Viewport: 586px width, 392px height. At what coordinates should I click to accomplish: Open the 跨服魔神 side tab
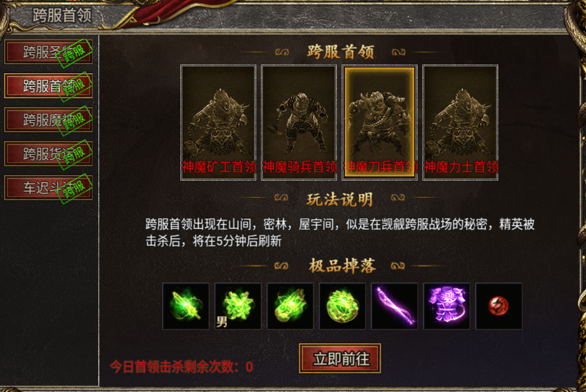(x=48, y=120)
